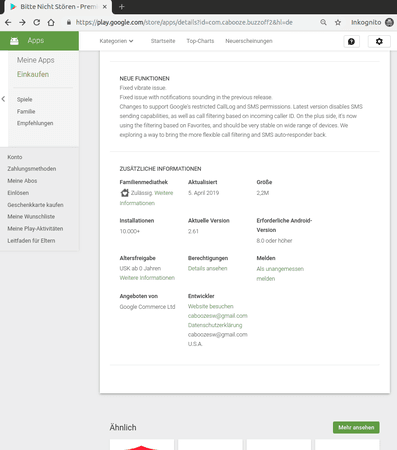
Task: Bookmark this page with the star
Action: click(338, 22)
